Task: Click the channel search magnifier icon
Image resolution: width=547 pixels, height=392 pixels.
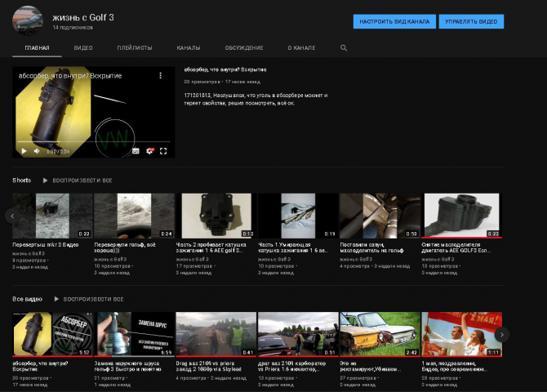Action: pos(344,48)
